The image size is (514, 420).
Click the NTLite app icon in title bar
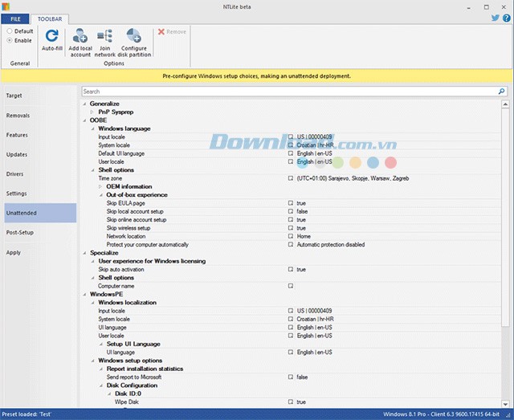(6, 6)
